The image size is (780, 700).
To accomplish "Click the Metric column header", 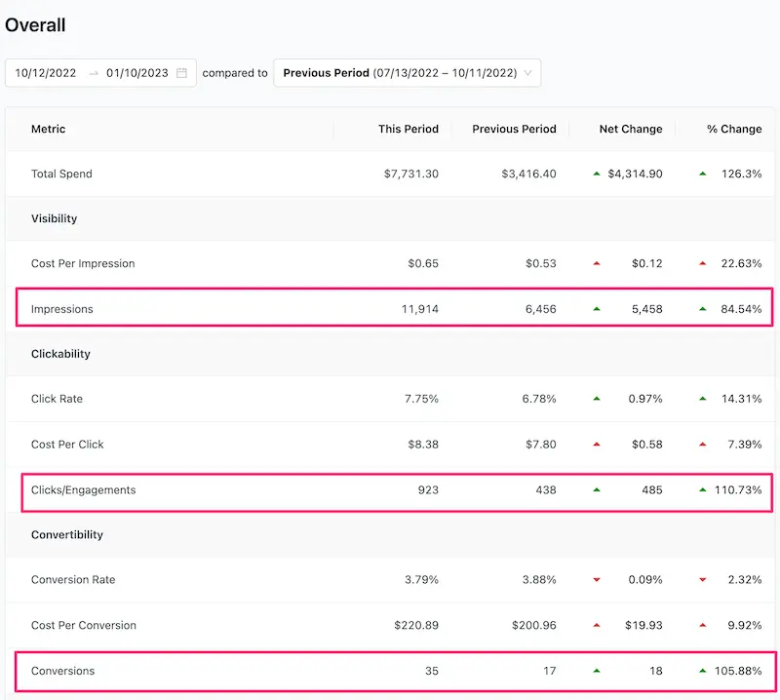I will point(49,129).
